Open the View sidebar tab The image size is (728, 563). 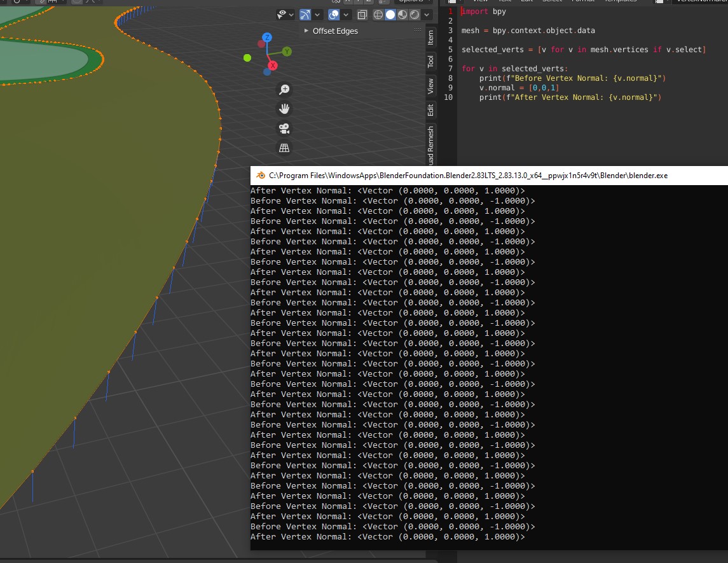click(431, 86)
